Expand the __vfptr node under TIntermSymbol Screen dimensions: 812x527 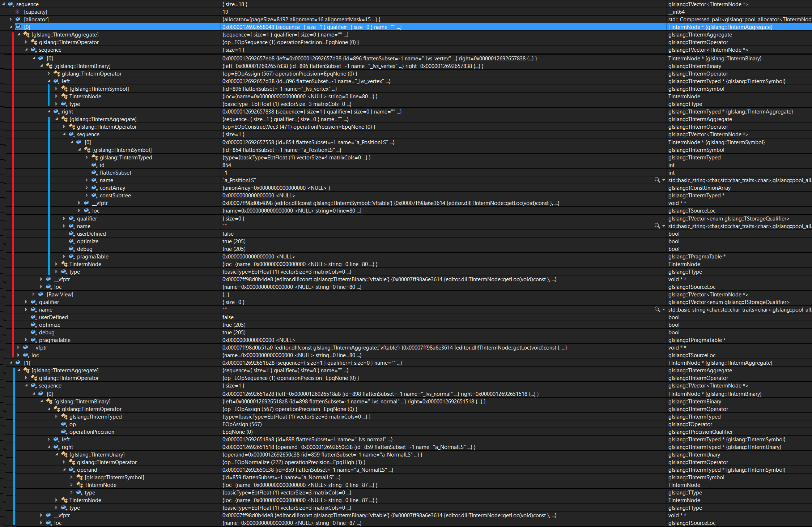point(79,203)
